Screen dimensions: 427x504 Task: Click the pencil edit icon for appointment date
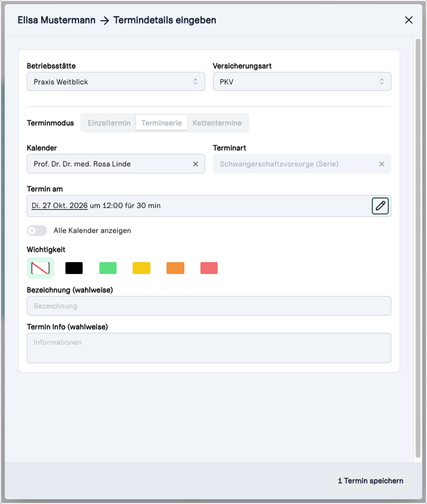click(x=380, y=206)
